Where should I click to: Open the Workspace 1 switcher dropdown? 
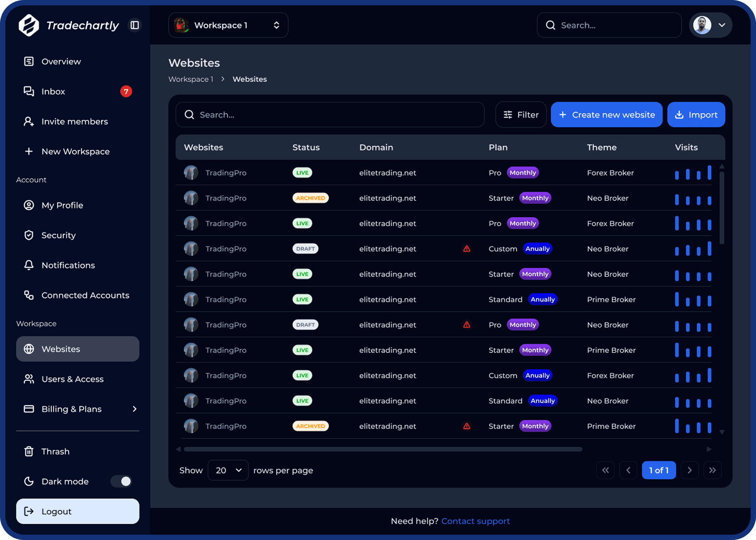point(228,25)
